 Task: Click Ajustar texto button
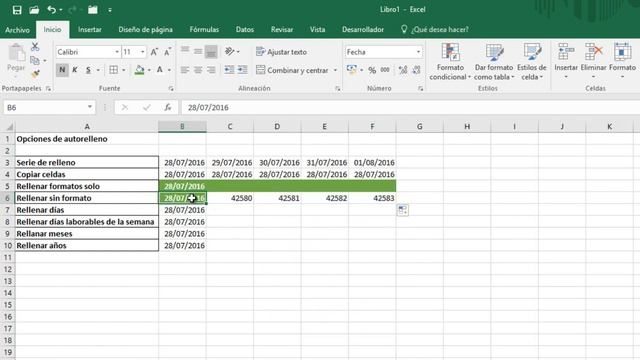point(281,52)
